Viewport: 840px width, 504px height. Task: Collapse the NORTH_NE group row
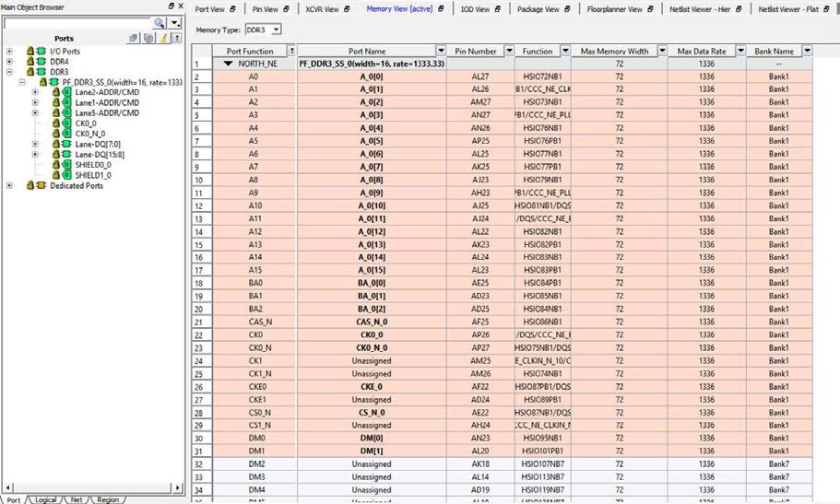(228, 64)
